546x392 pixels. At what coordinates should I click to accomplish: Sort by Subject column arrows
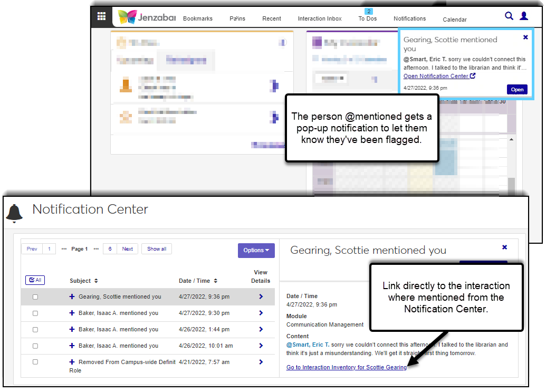tap(96, 281)
